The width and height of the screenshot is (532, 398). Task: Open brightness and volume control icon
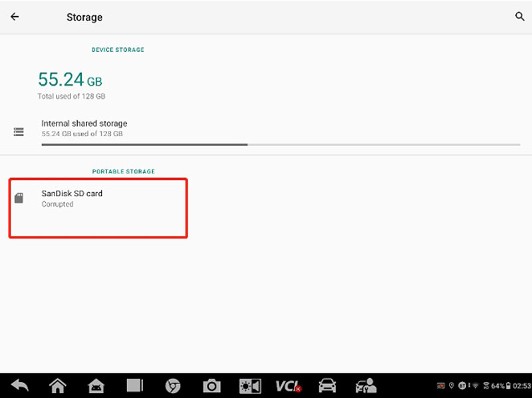[250, 386]
